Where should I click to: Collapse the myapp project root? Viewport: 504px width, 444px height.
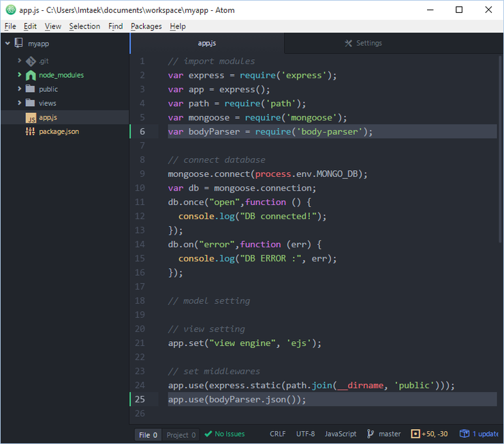[7, 43]
